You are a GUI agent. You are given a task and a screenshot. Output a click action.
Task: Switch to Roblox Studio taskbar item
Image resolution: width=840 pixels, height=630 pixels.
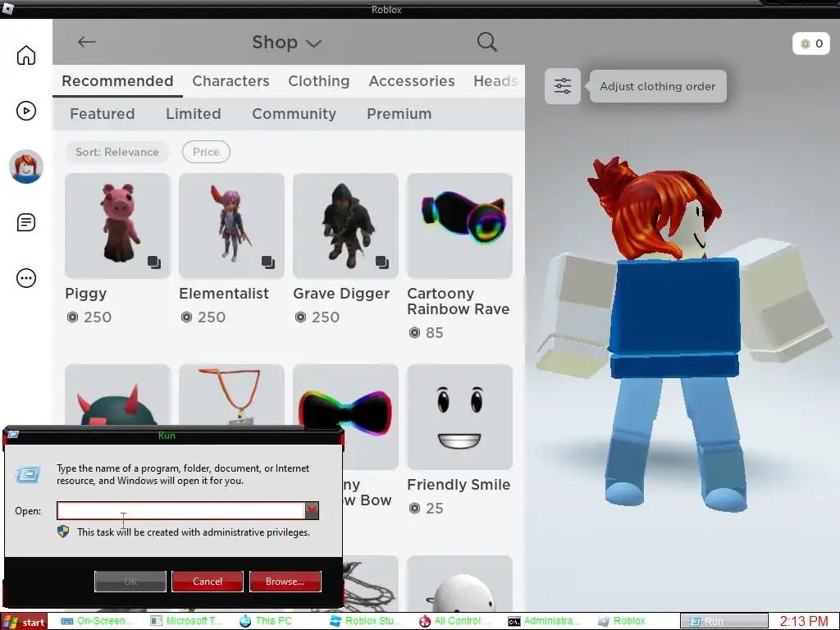coord(365,621)
